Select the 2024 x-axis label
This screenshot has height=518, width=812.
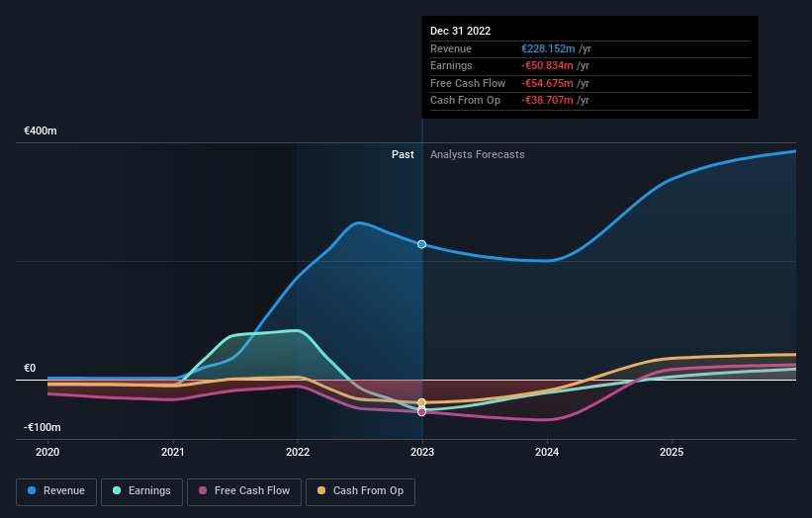pyautogui.click(x=547, y=453)
